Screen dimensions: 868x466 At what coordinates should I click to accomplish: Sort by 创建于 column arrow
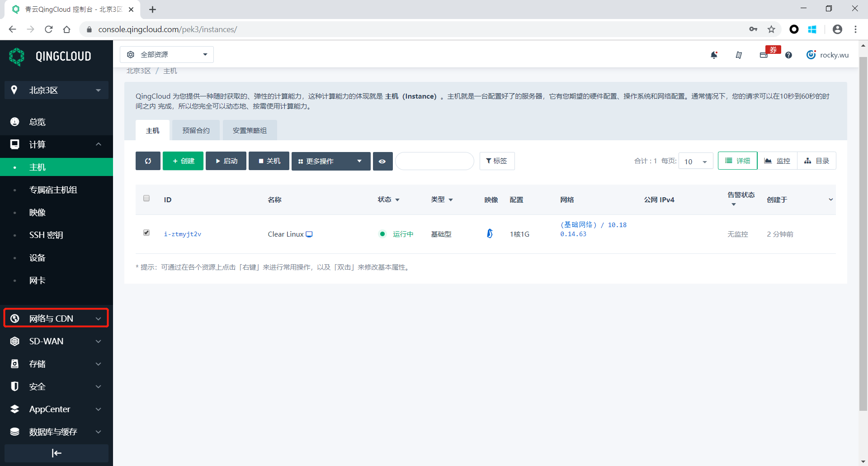click(830, 200)
